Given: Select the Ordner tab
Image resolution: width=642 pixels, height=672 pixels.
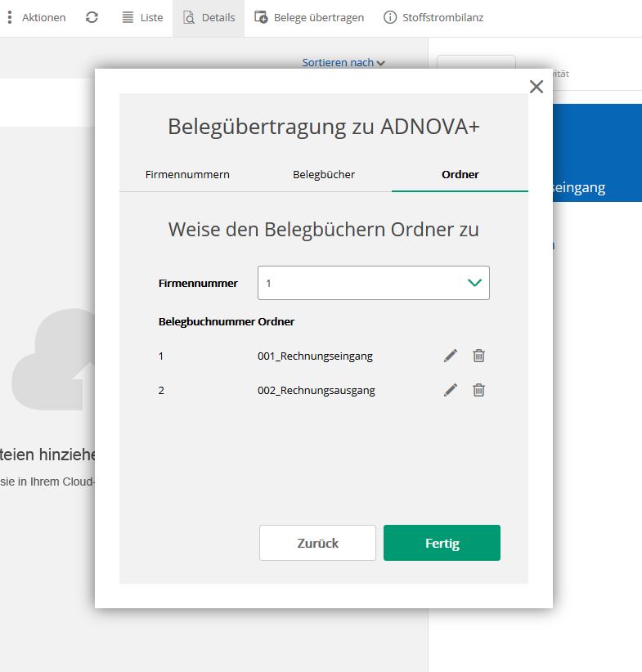Looking at the screenshot, I should tap(460, 174).
